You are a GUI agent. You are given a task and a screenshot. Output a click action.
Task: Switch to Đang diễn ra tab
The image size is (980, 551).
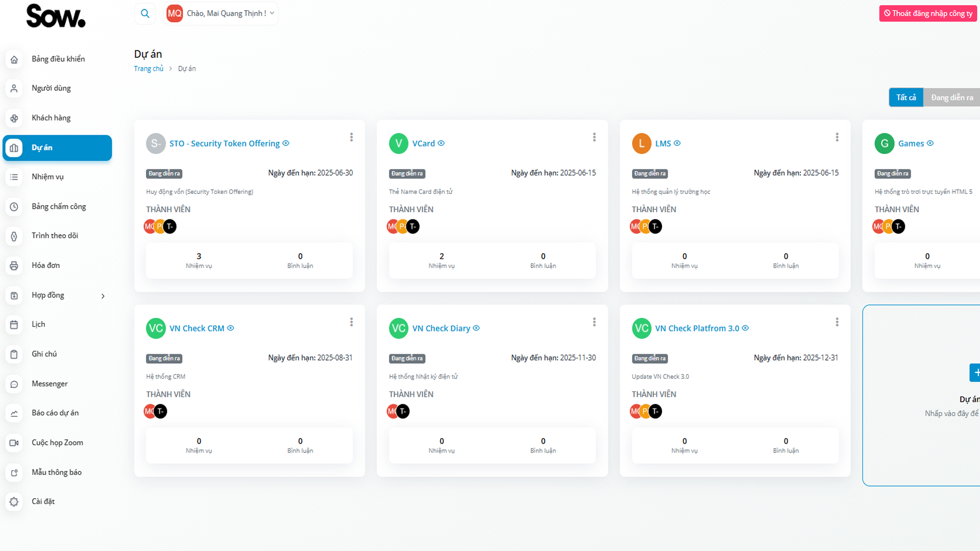952,97
